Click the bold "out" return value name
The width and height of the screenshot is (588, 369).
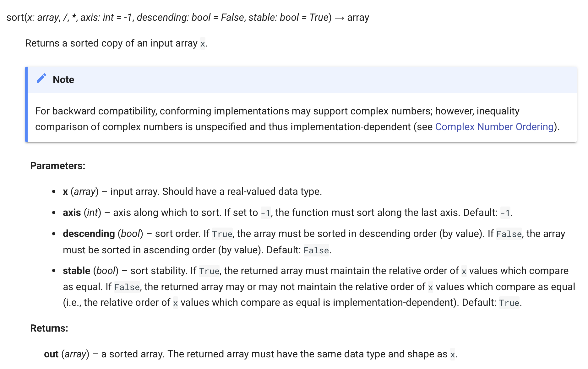(51, 354)
